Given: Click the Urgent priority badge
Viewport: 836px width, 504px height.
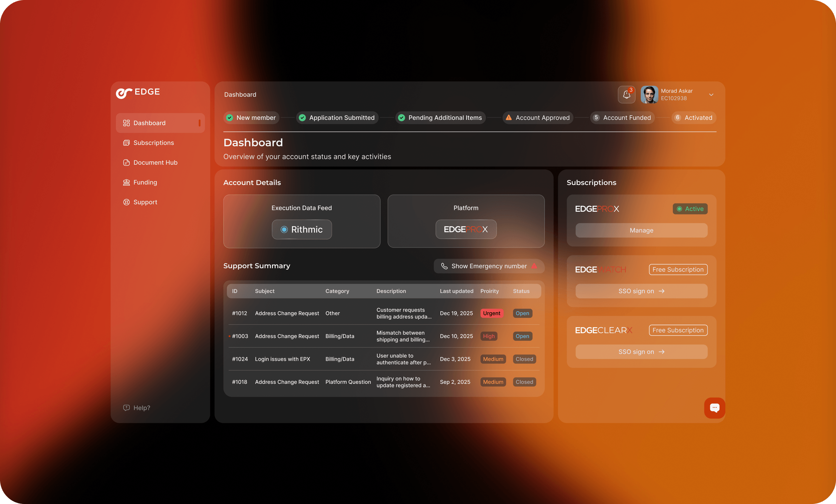Looking at the screenshot, I should click(x=492, y=313).
